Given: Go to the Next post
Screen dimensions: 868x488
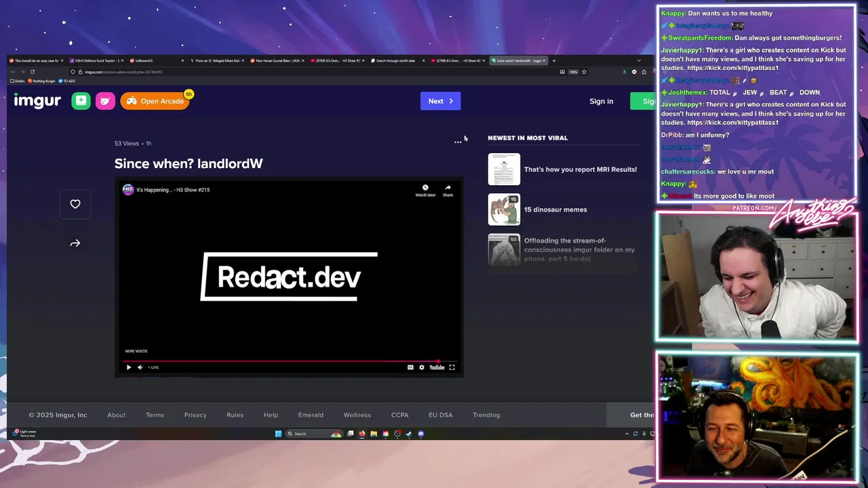Looking at the screenshot, I should coord(440,101).
